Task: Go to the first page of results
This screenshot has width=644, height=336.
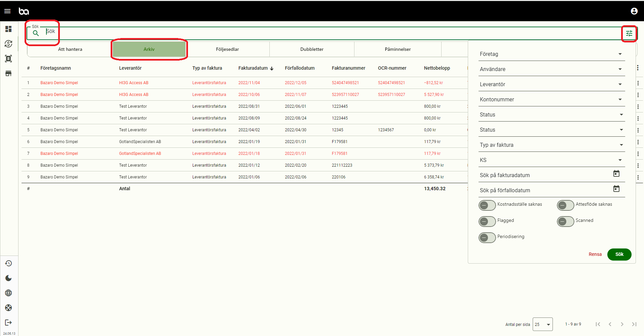Action: [x=598, y=324]
